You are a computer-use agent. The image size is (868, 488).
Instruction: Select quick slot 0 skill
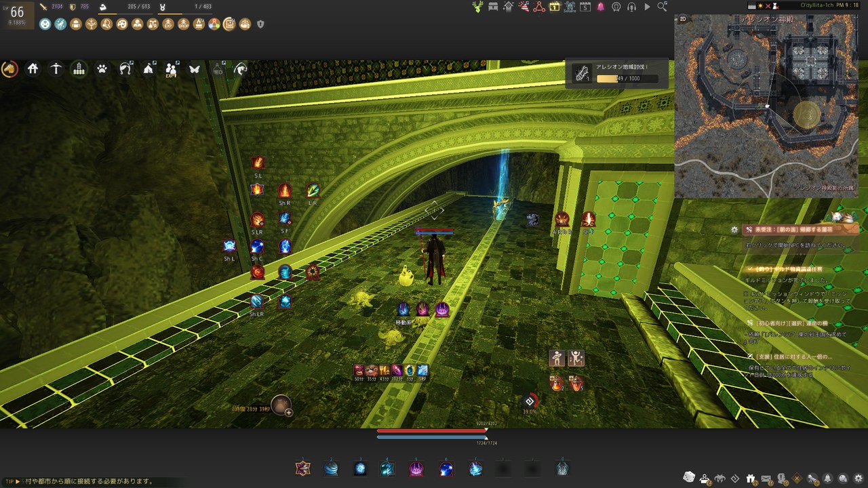pyautogui.click(x=562, y=468)
